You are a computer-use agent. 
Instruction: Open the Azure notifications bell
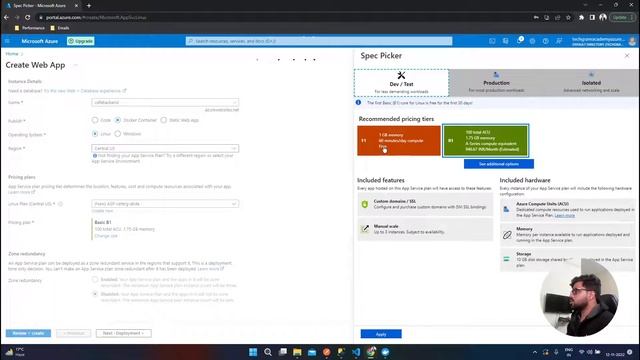(519, 41)
